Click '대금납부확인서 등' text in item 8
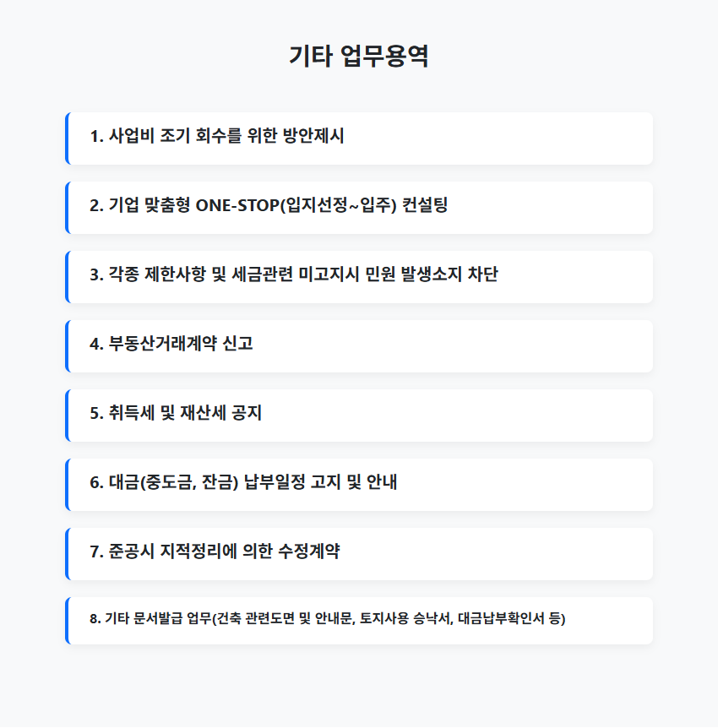 [509, 618]
